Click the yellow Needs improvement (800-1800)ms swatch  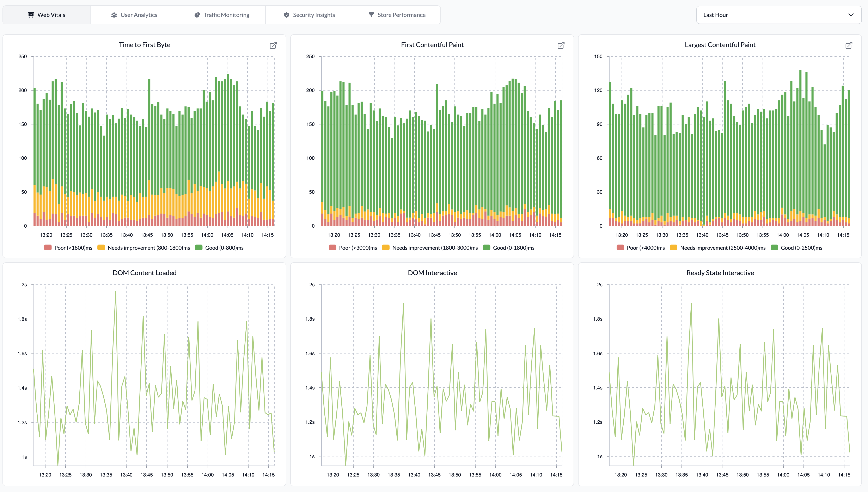tap(101, 248)
